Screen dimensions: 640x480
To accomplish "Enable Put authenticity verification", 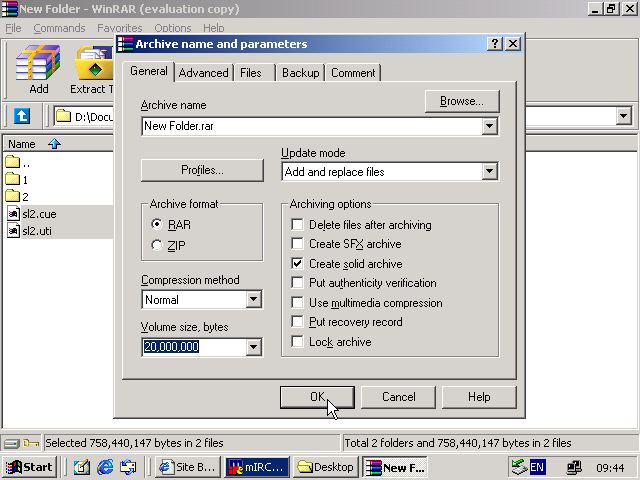I will point(297,282).
